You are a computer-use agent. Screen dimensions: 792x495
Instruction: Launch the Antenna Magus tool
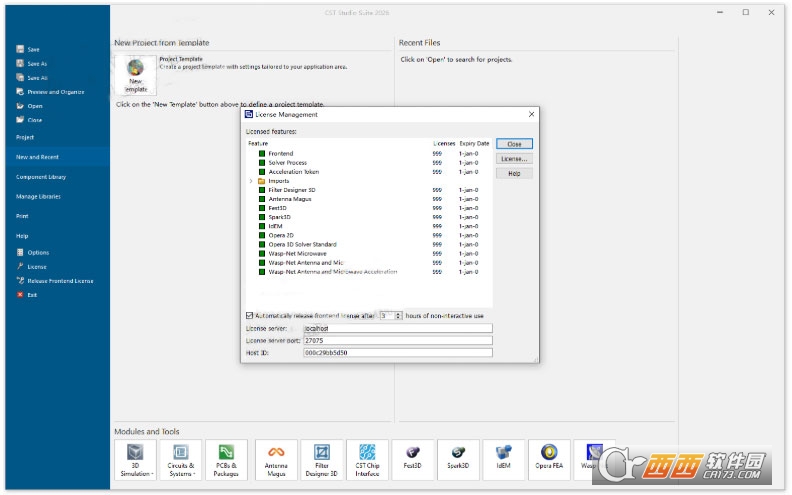pos(276,460)
